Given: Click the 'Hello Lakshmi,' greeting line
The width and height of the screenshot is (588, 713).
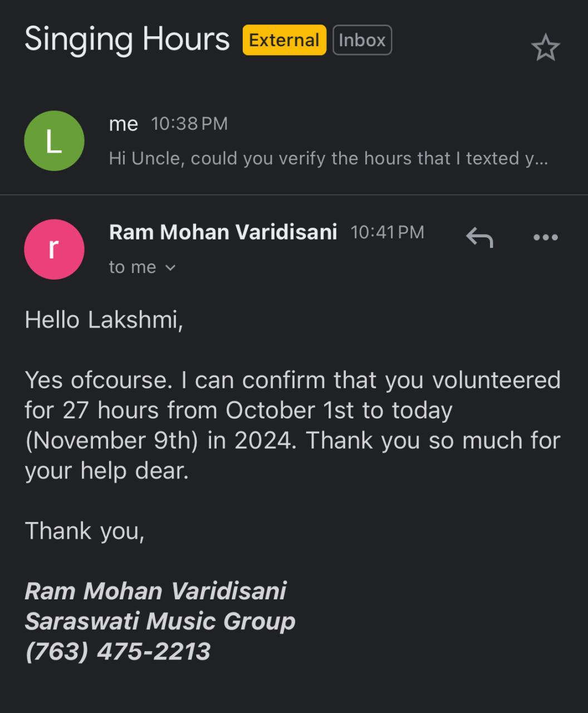Looking at the screenshot, I should [x=104, y=320].
